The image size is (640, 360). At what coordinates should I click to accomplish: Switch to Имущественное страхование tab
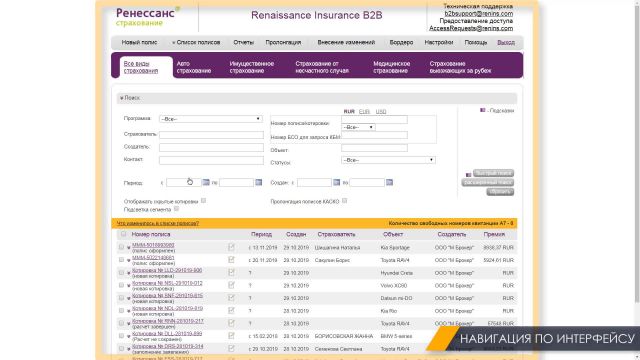[251, 67]
